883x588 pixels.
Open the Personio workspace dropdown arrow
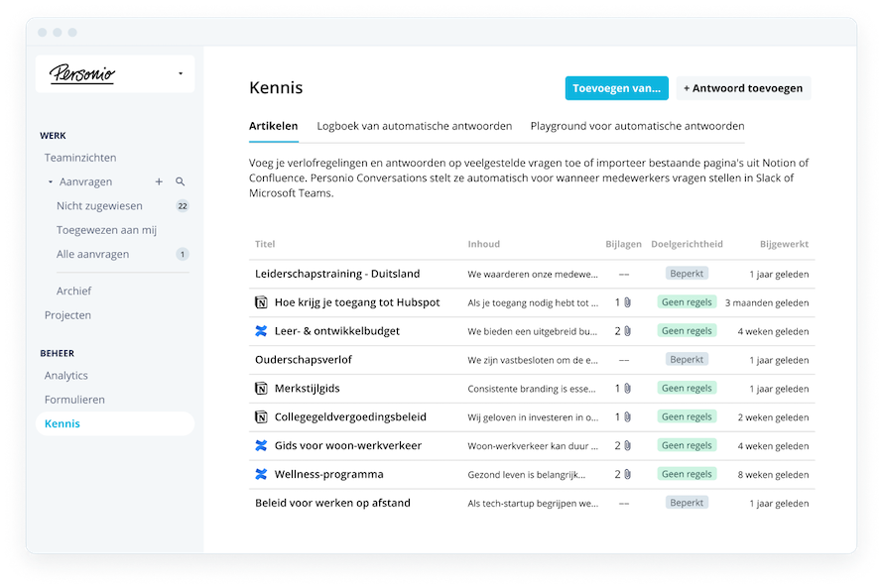(181, 73)
